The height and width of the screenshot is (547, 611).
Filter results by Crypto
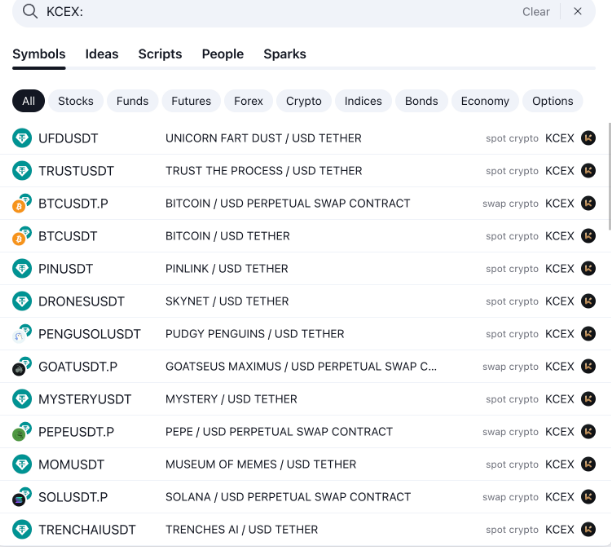tap(304, 101)
